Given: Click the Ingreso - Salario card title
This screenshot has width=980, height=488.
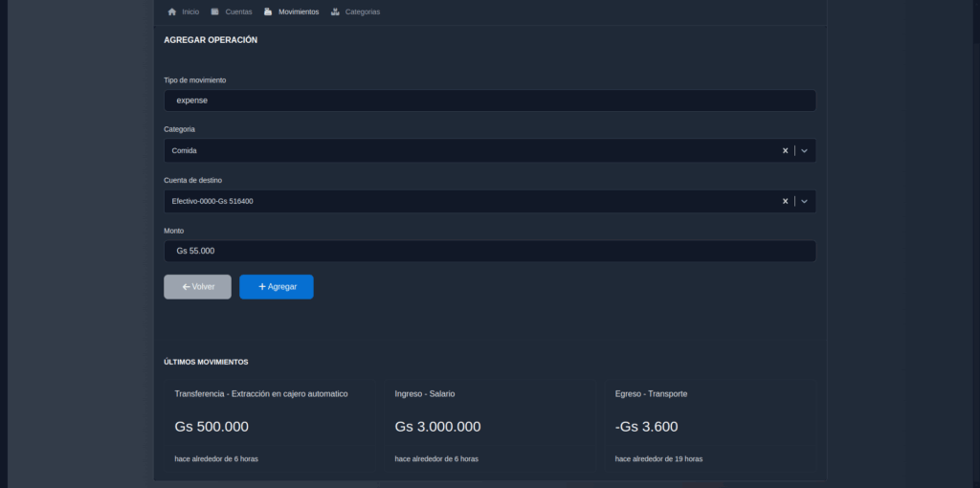Looking at the screenshot, I should (425, 394).
